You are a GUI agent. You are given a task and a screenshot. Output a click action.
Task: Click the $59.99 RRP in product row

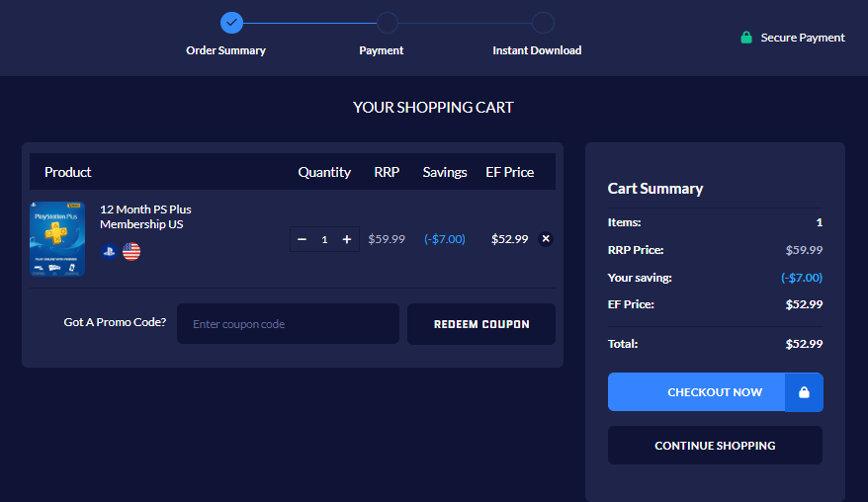(x=387, y=239)
